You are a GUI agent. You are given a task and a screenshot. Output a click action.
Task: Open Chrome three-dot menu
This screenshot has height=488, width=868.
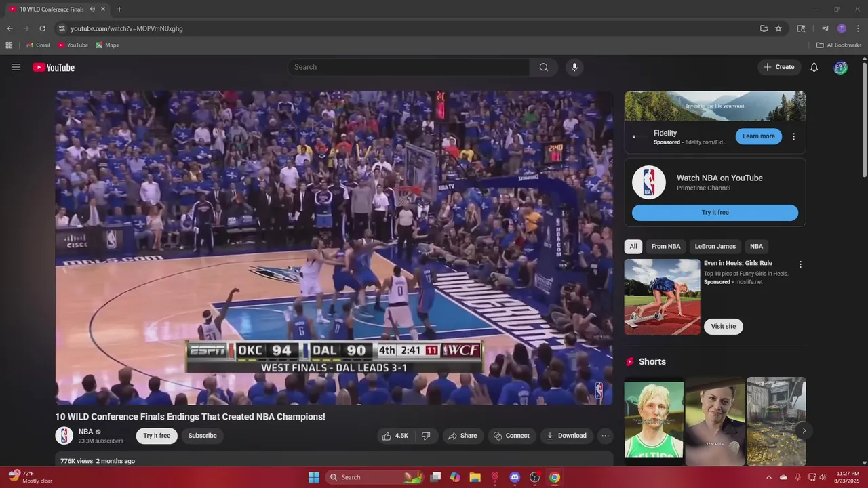coord(858,28)
